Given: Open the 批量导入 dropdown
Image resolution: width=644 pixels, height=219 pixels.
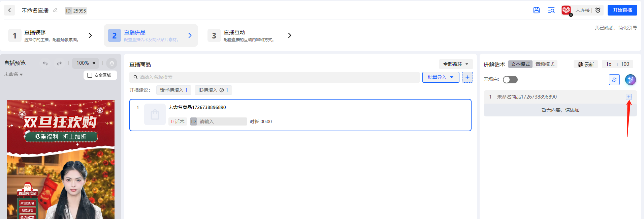Looking at the screenshot, I should tap(441, 77).
